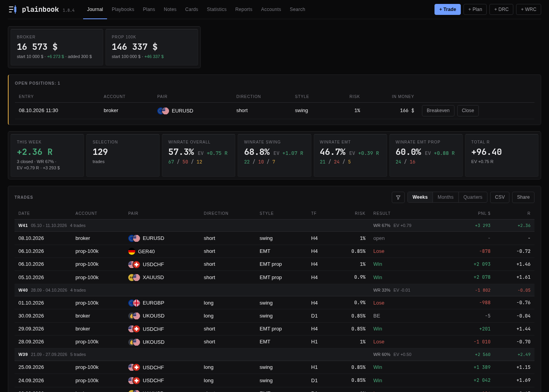Click the UKOUSD flag icon on 30.09.2026 row
This screenshot has height=392, width=549.
tap(134, 316)
